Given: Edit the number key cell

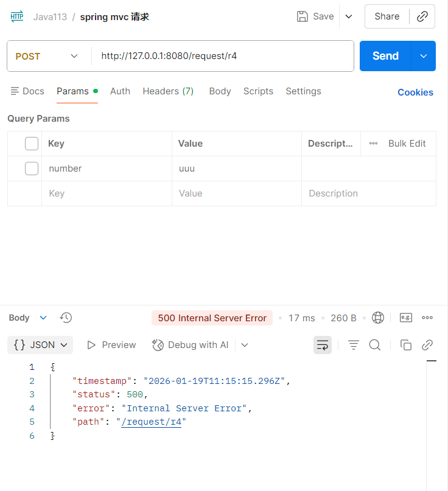Looking at the screenshot, I should tap(107, 169).
